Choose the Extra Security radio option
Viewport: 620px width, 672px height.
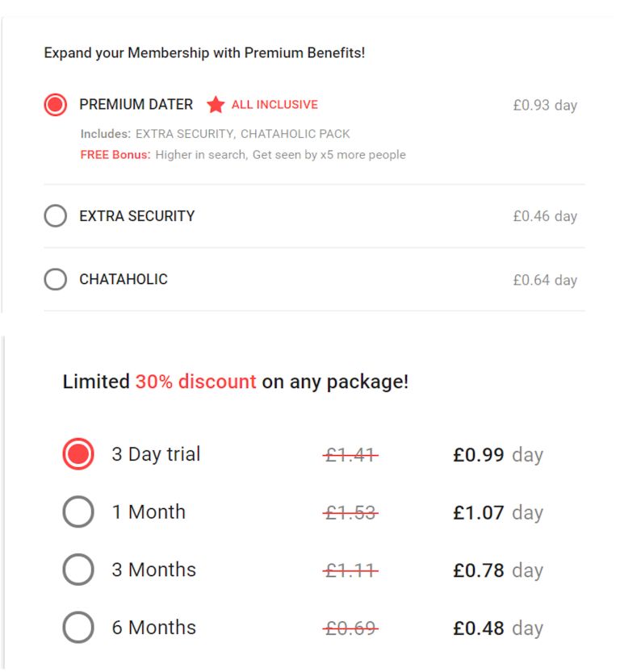point(56,216)
